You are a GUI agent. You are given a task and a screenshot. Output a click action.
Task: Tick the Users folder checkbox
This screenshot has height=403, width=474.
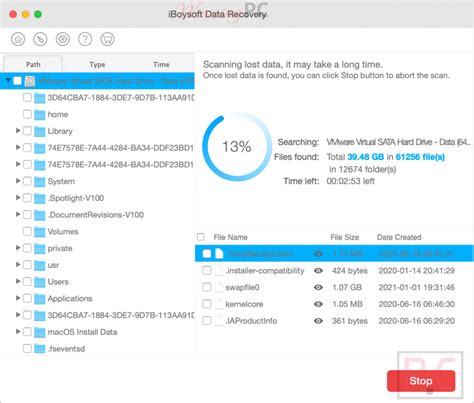click(27, 282)
